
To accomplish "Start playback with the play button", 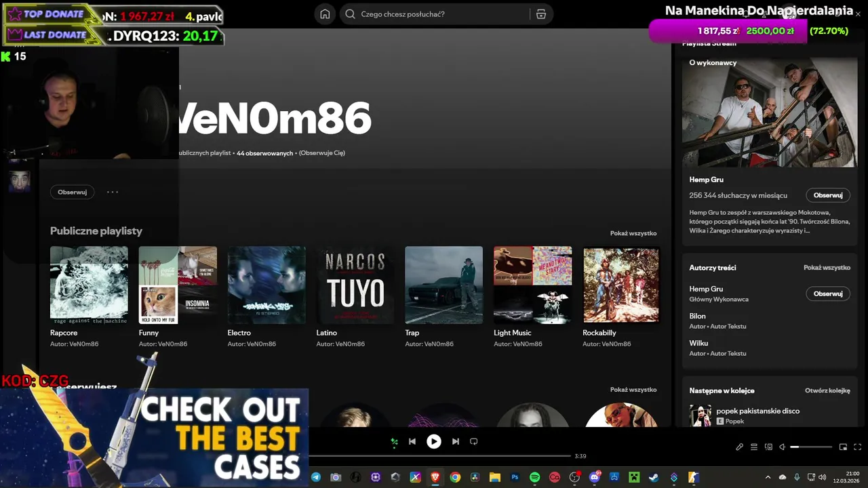I will click(434, 441).
